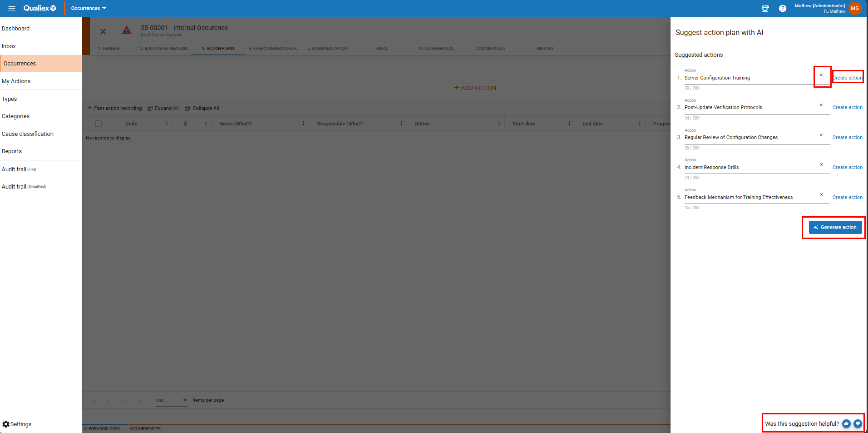Screen dimensions: 868x433
Task: Click the help question mark icon
Action: 783,9
